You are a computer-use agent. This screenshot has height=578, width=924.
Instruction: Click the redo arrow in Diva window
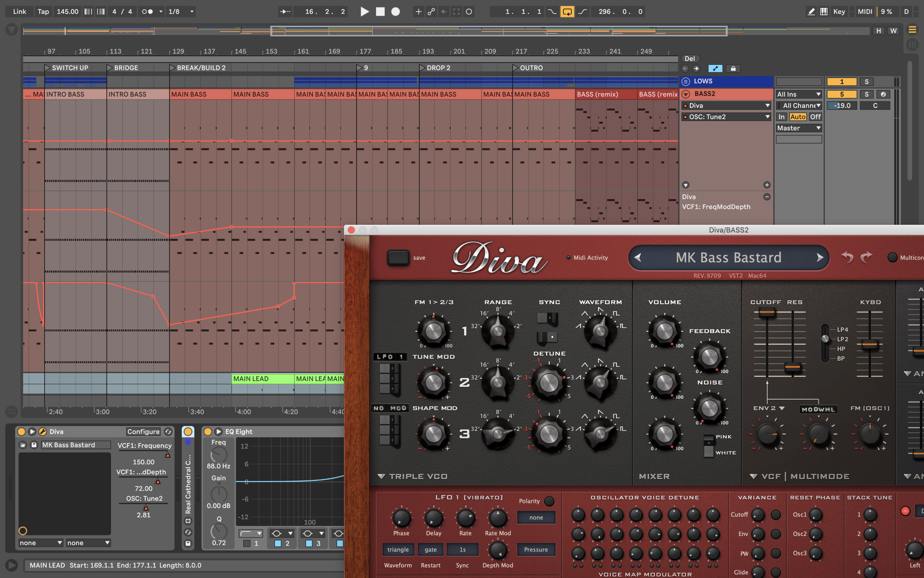(866, 257)
